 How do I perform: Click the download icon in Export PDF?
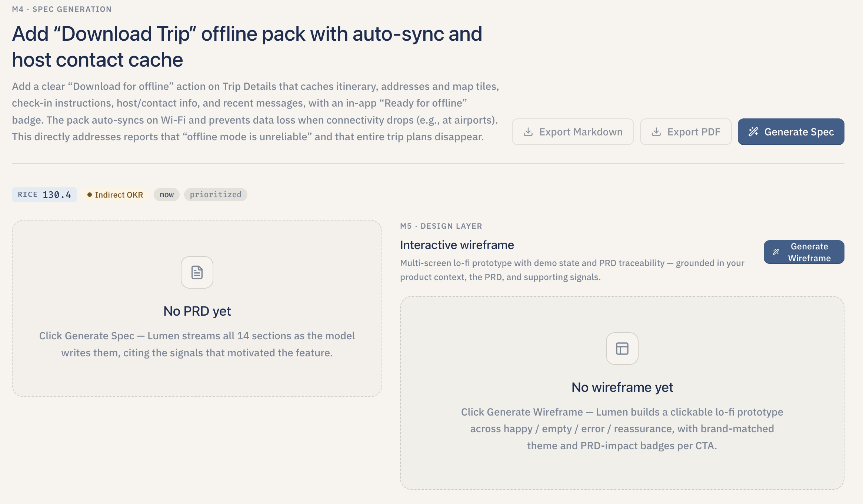tap(656, 132)
